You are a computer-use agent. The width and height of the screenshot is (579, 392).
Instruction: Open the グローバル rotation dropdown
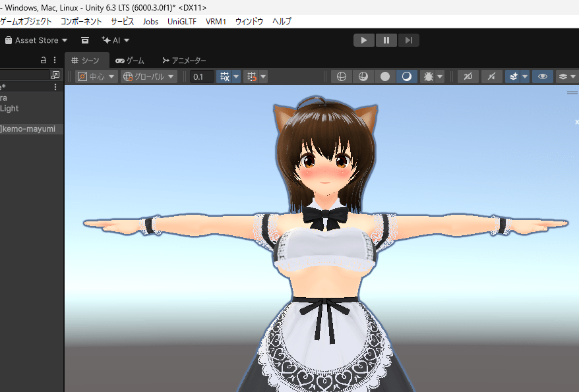[148, 76]
